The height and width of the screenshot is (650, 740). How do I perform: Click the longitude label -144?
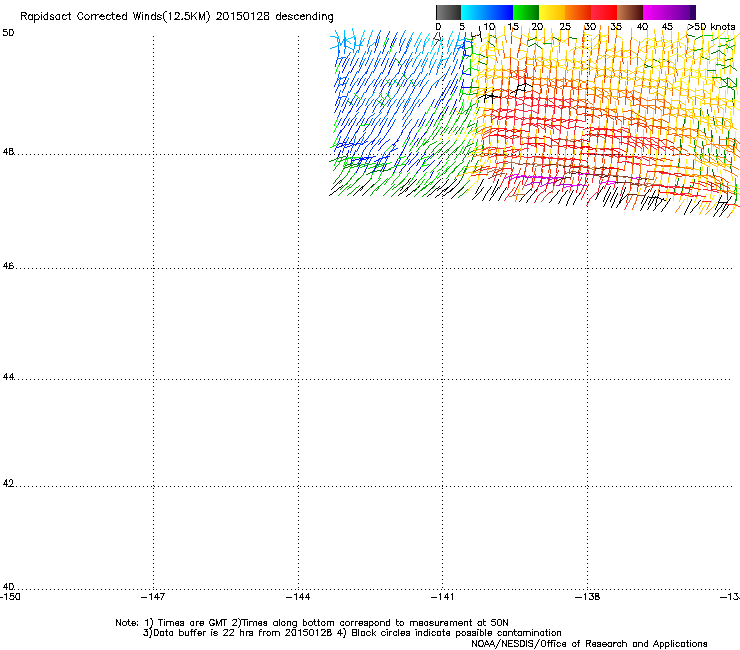[298, 597]
